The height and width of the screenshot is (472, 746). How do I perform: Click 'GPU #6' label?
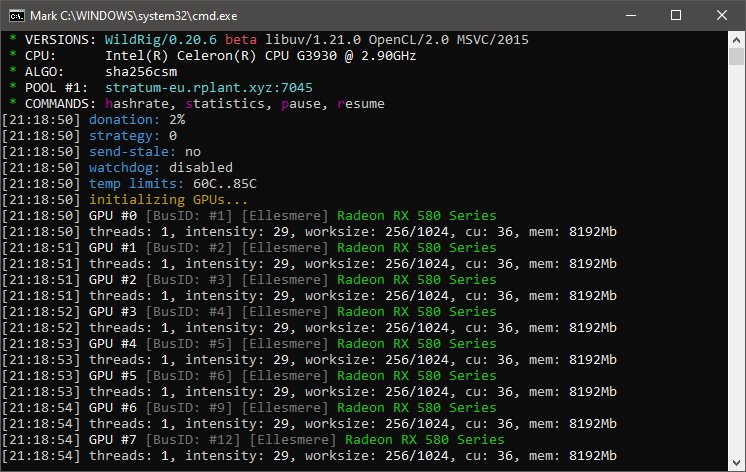(113, 408)
